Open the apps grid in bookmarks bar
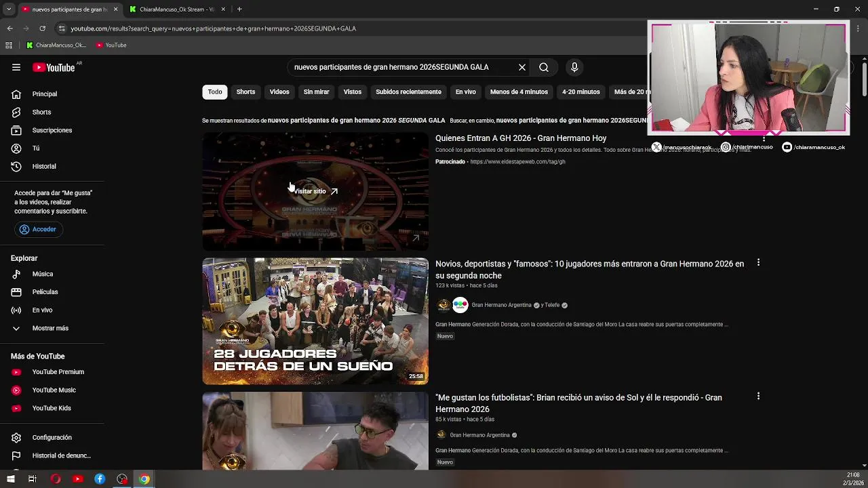 click(x=9, y=45)
